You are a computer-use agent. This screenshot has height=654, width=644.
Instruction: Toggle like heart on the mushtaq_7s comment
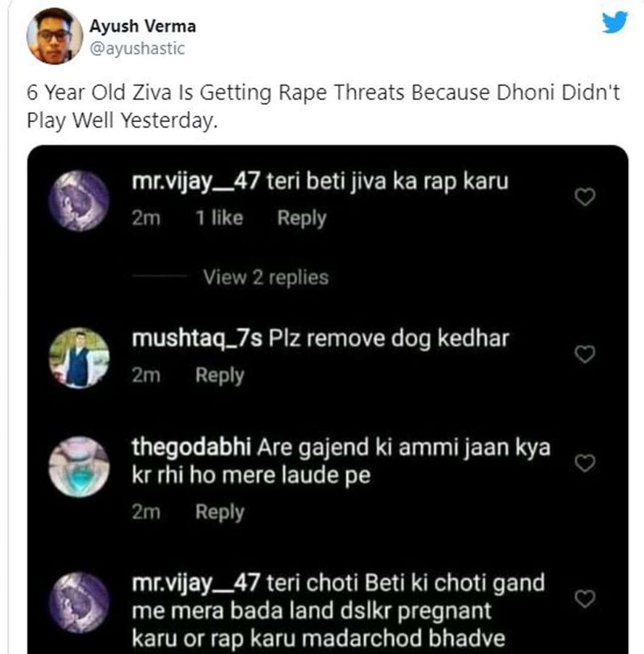coord(585,355)
